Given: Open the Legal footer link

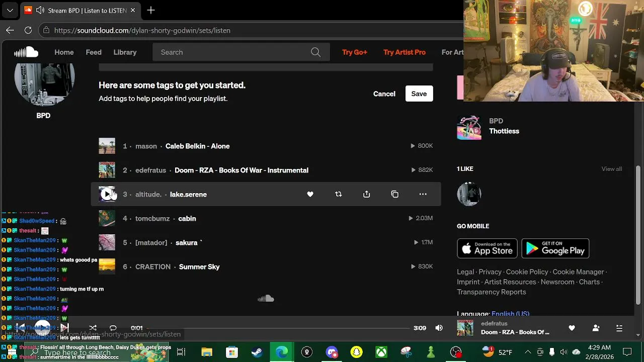Looking at the screenshot, I should tap(465, 272).
